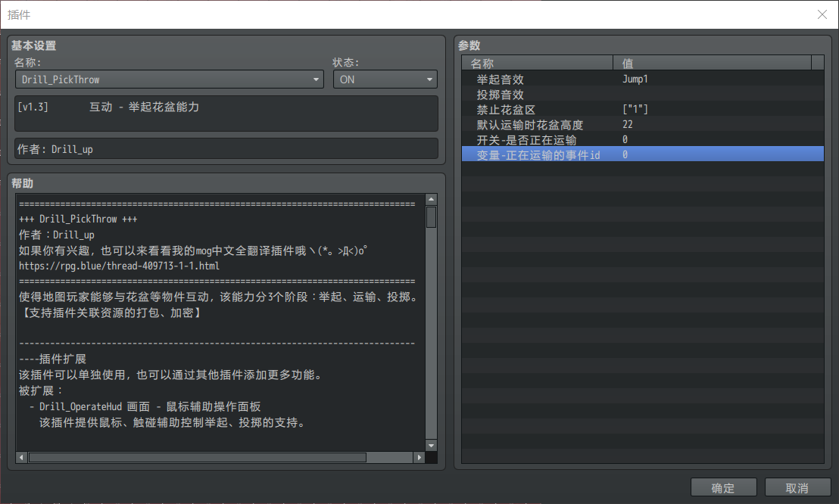Click the 【支持插件关联资源的打包、加密】 help line
The image size is (839, 504).
(x=111, y=313)
